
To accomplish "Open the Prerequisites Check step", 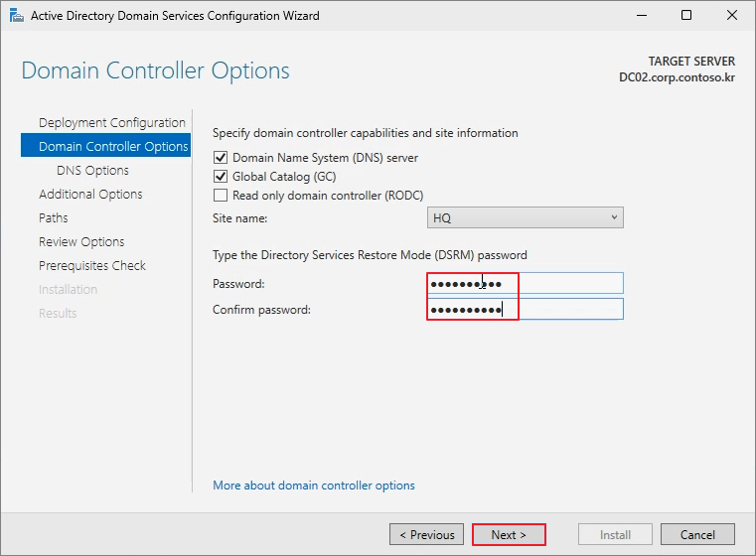I will [92, 265].
